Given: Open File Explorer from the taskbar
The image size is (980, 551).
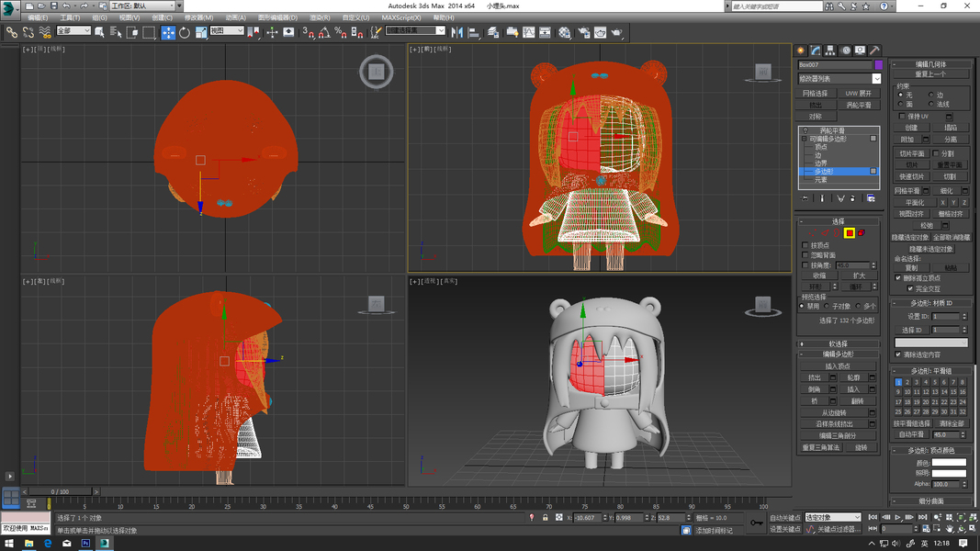Looking at the screenshot, I should pos(28,544).
